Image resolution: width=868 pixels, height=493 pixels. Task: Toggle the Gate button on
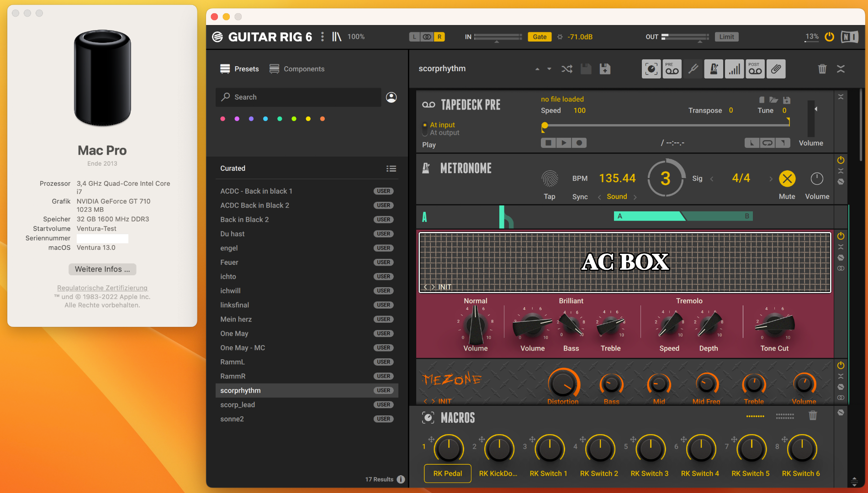coord(540,37)
